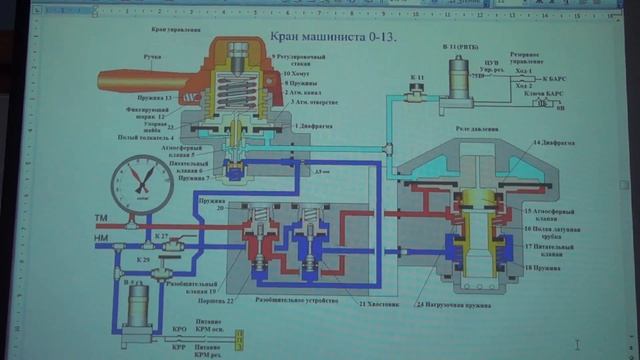The height and width of the screenshot is (360, 640).
Task: Click the "1 Диафрагма" label
Action: tap(313, 126)
